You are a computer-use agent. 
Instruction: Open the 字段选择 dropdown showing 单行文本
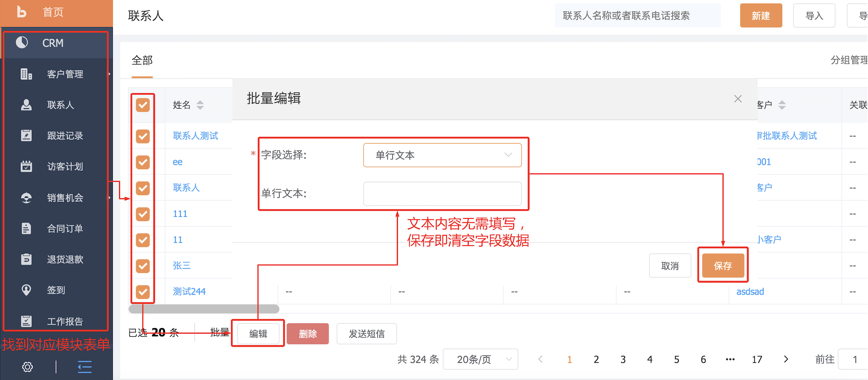(x=442, y=155)
